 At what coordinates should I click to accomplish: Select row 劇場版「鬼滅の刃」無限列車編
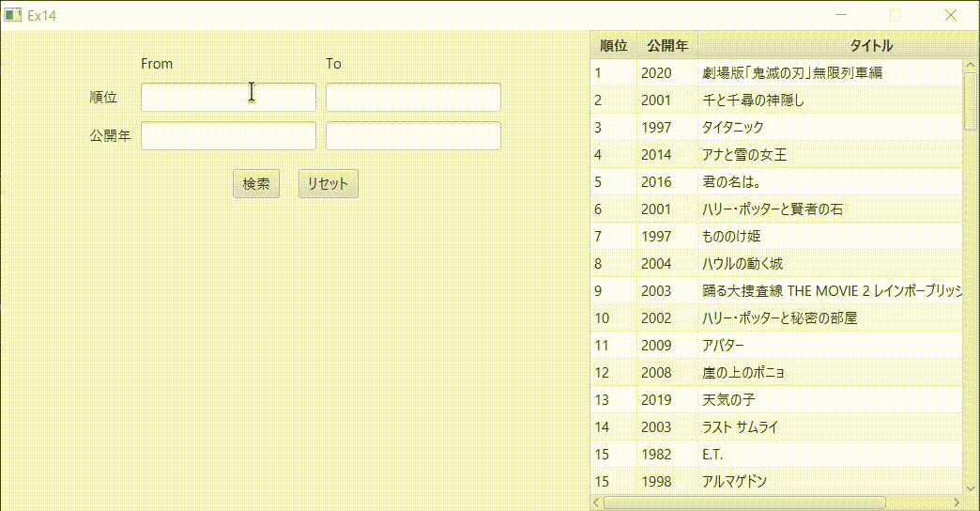point(776,72)
